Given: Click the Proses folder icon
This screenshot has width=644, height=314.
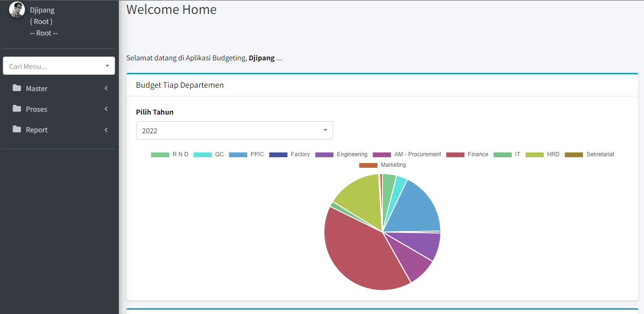Looking at the screenshot, I should coord(17,109).
